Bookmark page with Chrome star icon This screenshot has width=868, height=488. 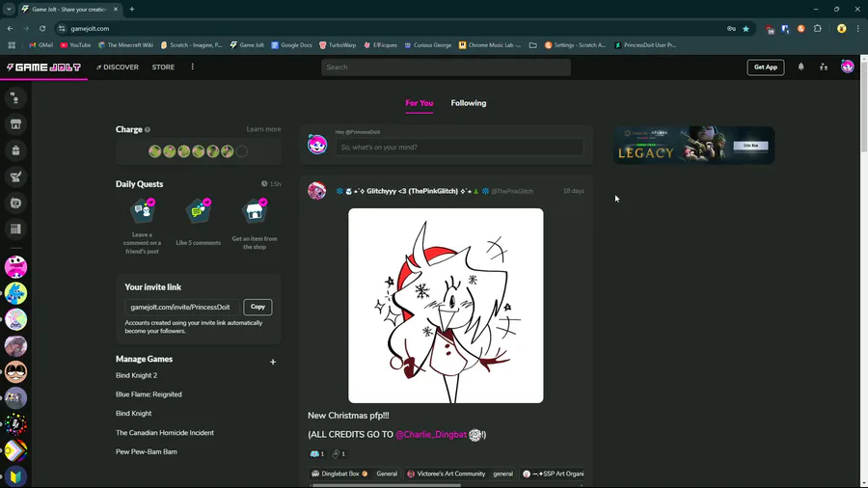[746, 29]
